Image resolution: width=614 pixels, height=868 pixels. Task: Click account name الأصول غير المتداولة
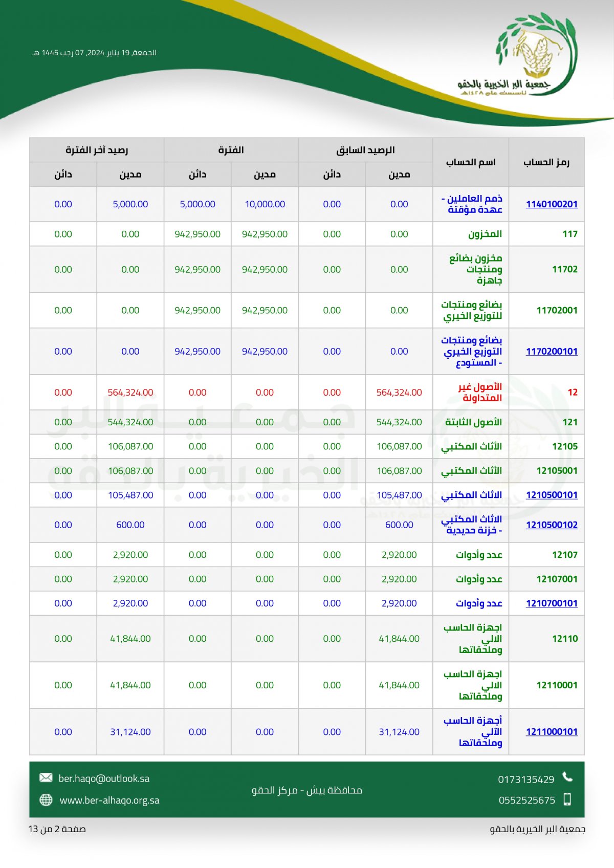click(x=480, y=393)
